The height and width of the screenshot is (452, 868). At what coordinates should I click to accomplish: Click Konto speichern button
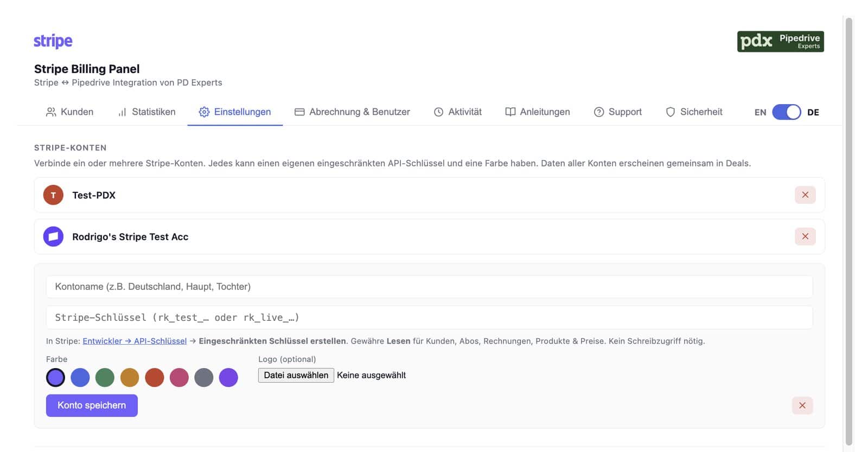(x=92, y=405)
